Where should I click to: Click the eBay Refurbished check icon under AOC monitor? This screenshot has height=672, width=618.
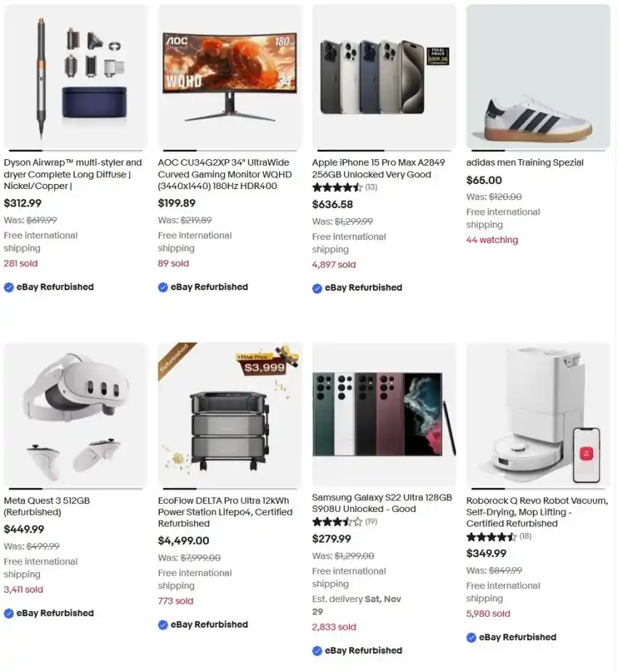pos(163,287)
